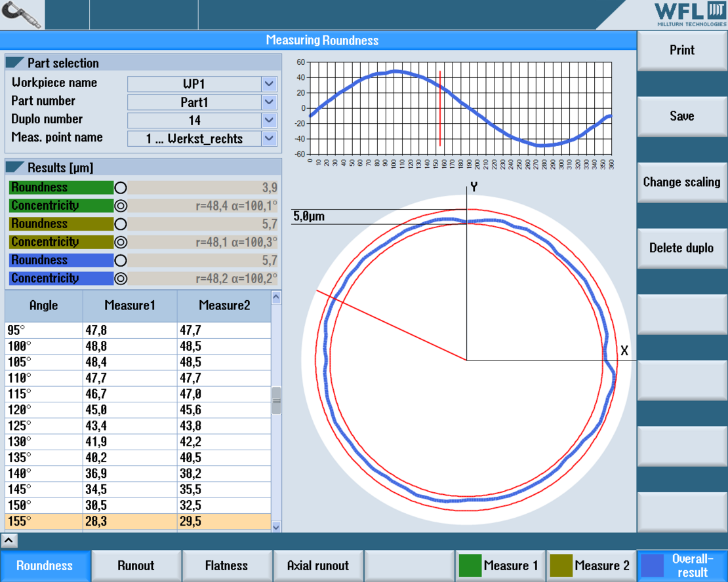The image size is (728, 582).
Task: Click the Angle column header
Action: (44, 306)
